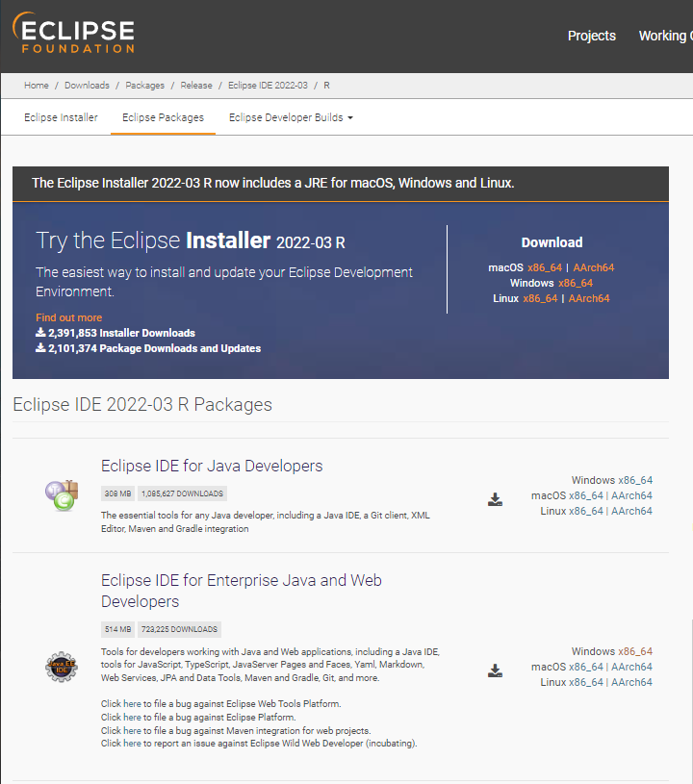The width and height of the screenshot is (693, 784).
Task: Java Developers: download Linux x86_64
Action: [x=586, y=511]
